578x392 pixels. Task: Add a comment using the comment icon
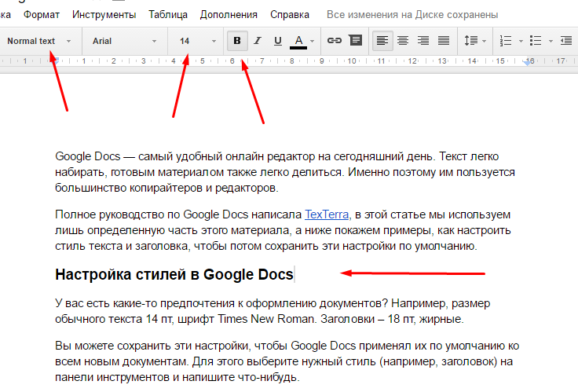355,40
